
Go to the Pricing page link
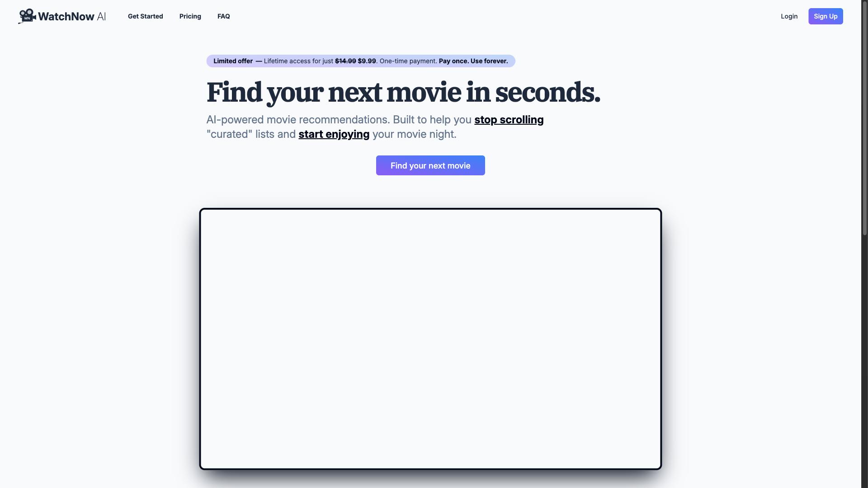click(190, 16)
